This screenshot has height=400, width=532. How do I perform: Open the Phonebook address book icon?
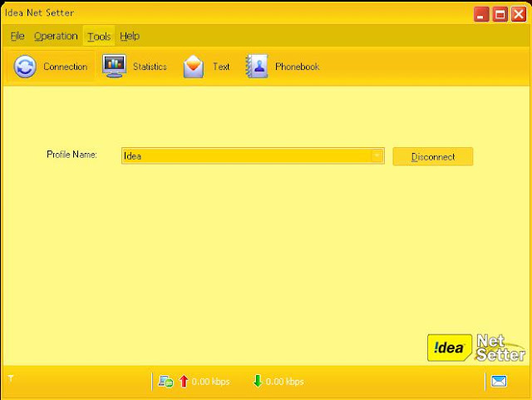[257, 67]
